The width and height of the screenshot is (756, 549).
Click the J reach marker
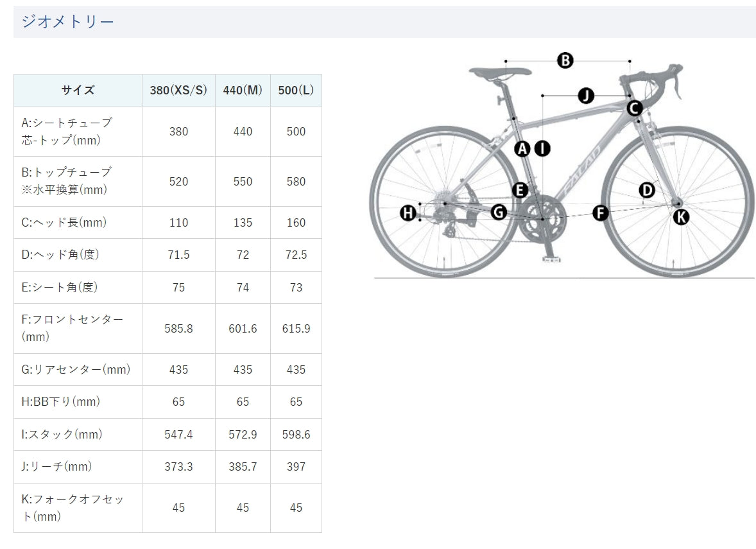click(586, 96)
